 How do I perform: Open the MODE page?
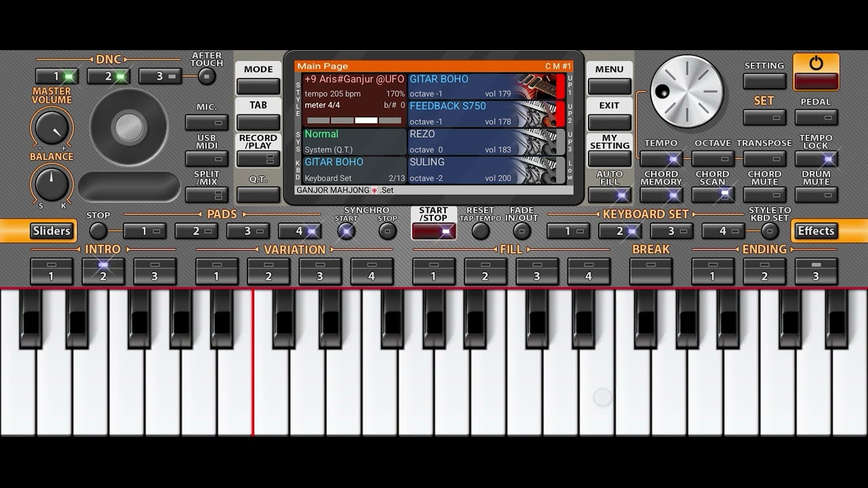[x=258, y=87]
